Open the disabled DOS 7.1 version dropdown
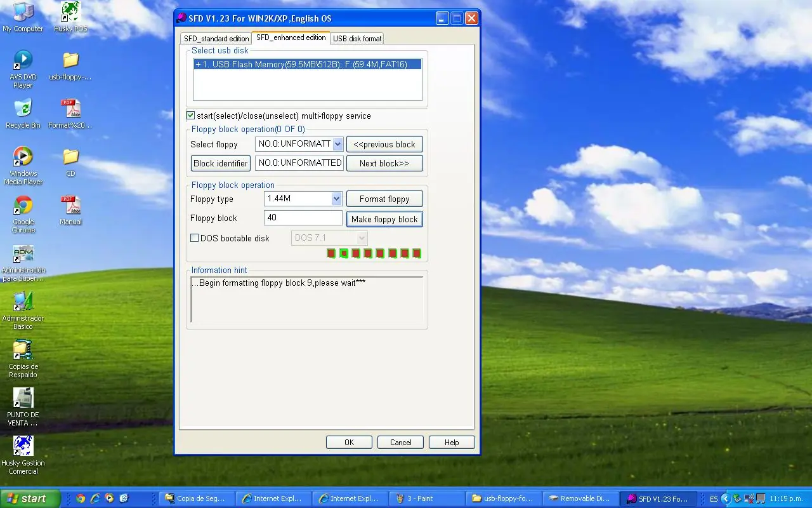The image size is (812, 508). tap(362, 238)
